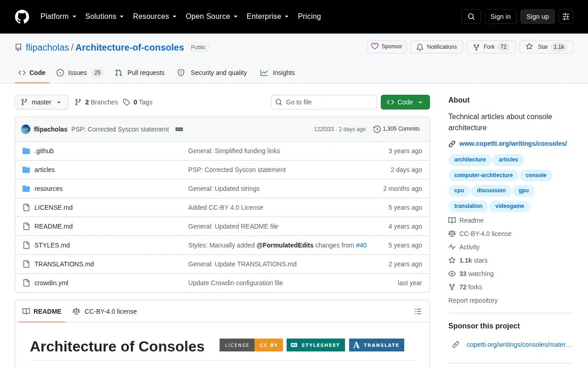Open the 2 Branches link
Viewport: 588px width, 368px height.
click(96, 102)
